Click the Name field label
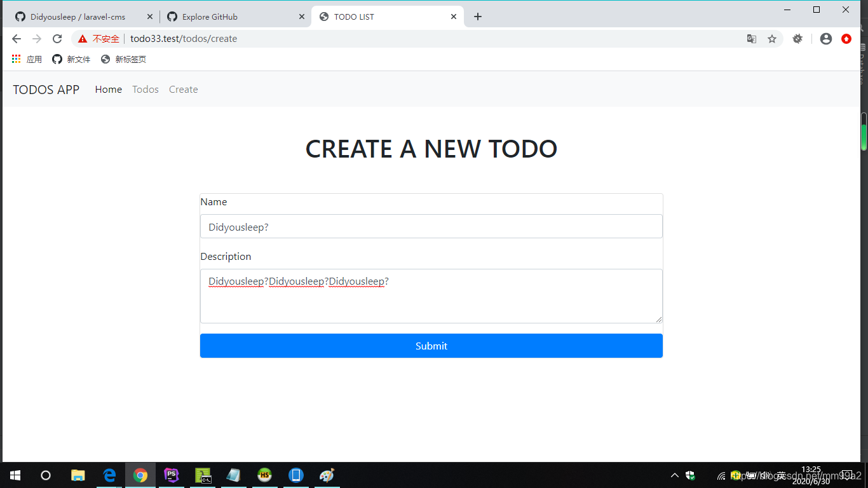868x488 pixels. coord(214,202)
